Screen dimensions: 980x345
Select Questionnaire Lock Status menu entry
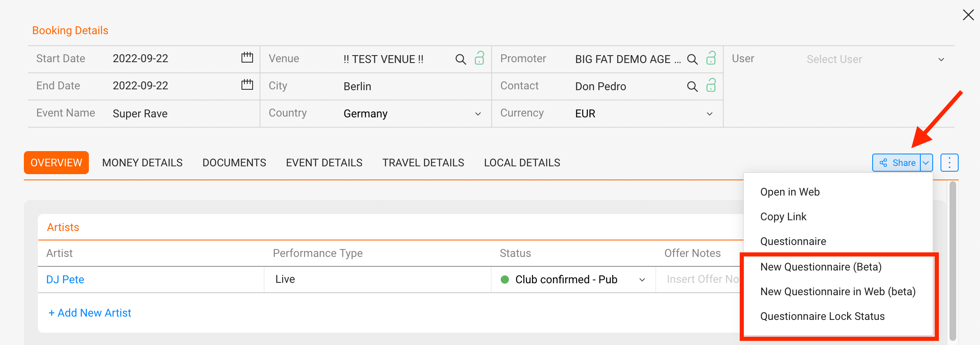[822, 316]
